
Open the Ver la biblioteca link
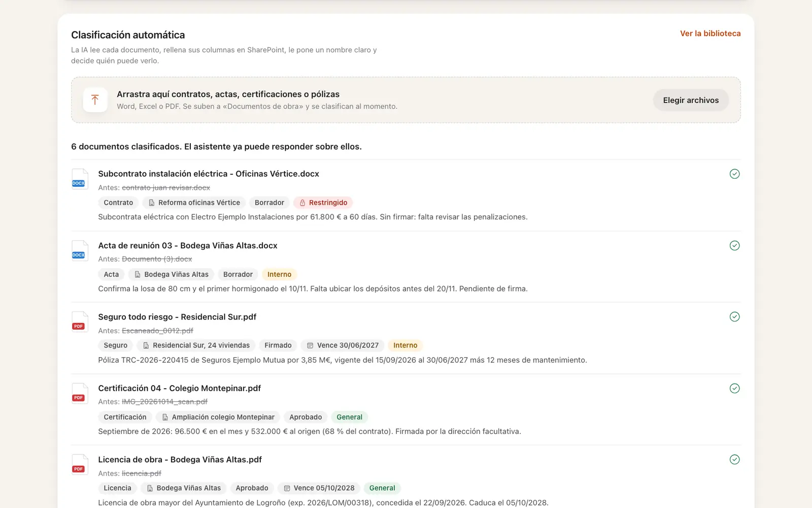[x=710, y=34]
